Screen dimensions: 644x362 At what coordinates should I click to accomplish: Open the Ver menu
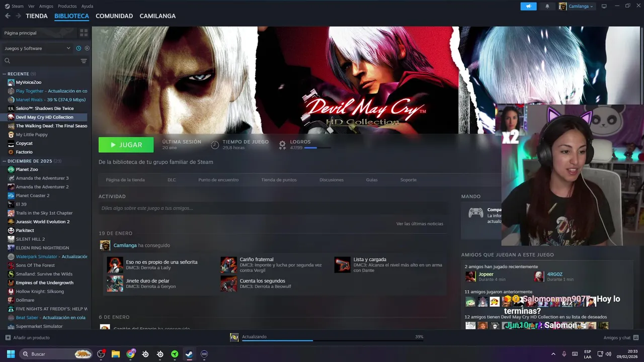coord(31,6)
